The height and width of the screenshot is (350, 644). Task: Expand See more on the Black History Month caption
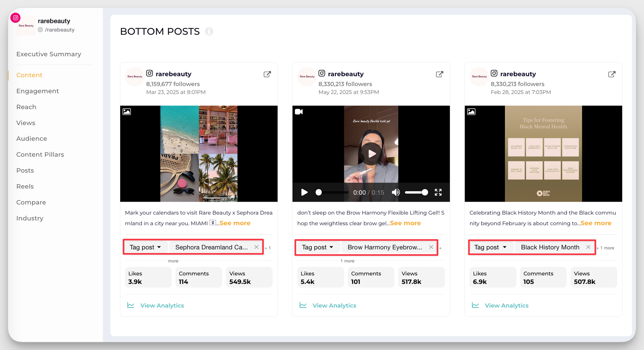click(596, 223)
